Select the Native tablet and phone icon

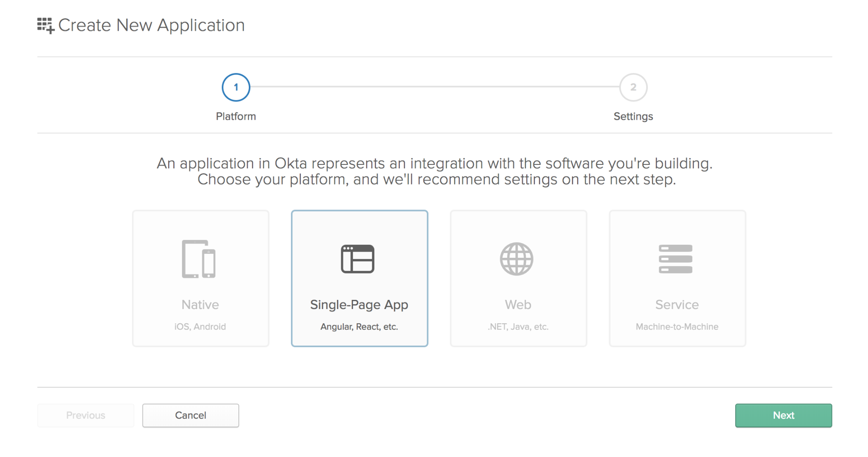pyautogui.click(x=199, y=259)
